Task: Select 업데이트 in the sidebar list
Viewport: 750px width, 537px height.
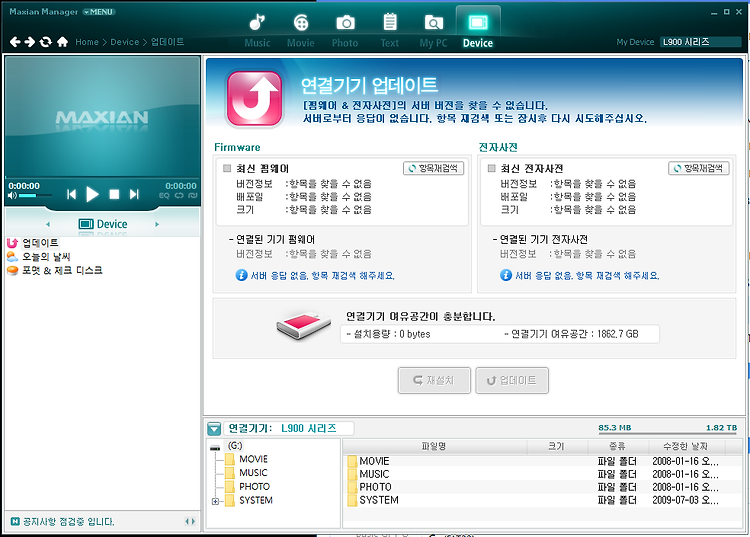Action: click(x=40, y=243)
